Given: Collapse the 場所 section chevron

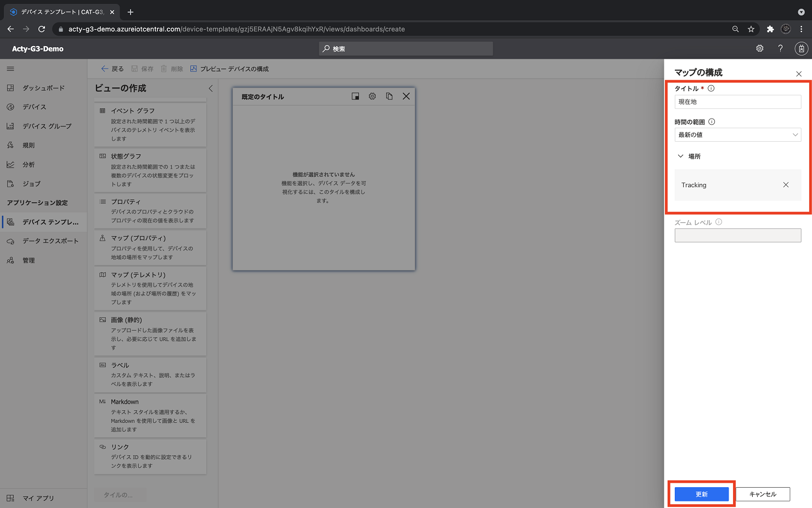Looking at the screenshot, I should 681,157.
